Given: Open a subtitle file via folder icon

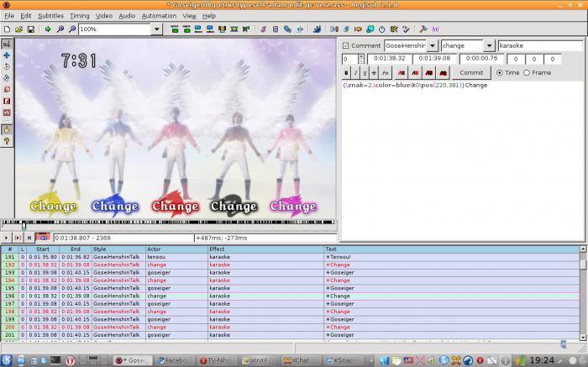Looking at the screenshot, I should click(18, 29).
